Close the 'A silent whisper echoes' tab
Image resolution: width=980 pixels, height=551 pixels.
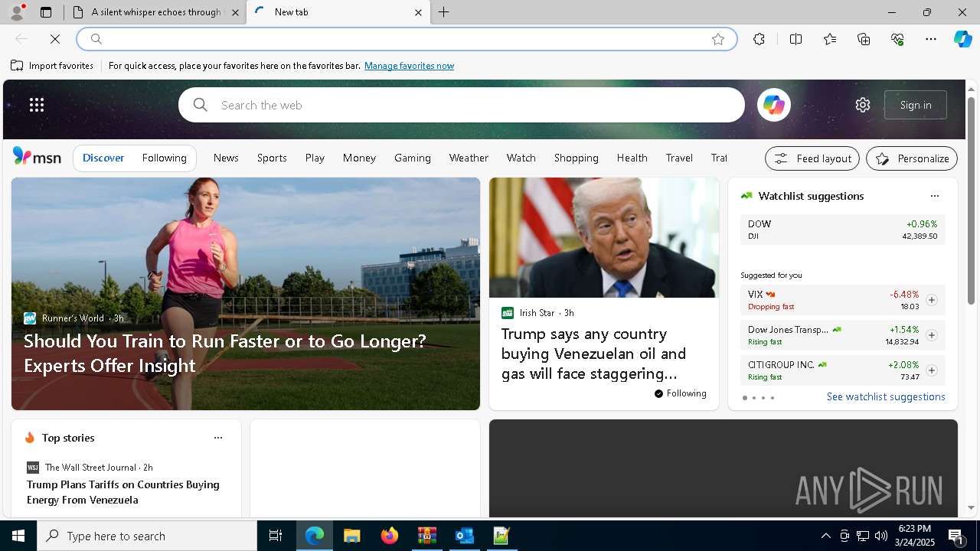coord(235,12)
